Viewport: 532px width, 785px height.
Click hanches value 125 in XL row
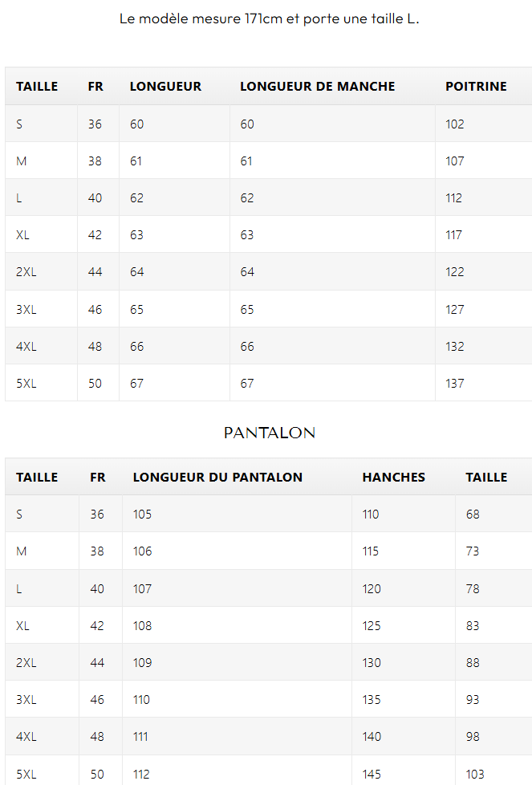pos(371,626)
